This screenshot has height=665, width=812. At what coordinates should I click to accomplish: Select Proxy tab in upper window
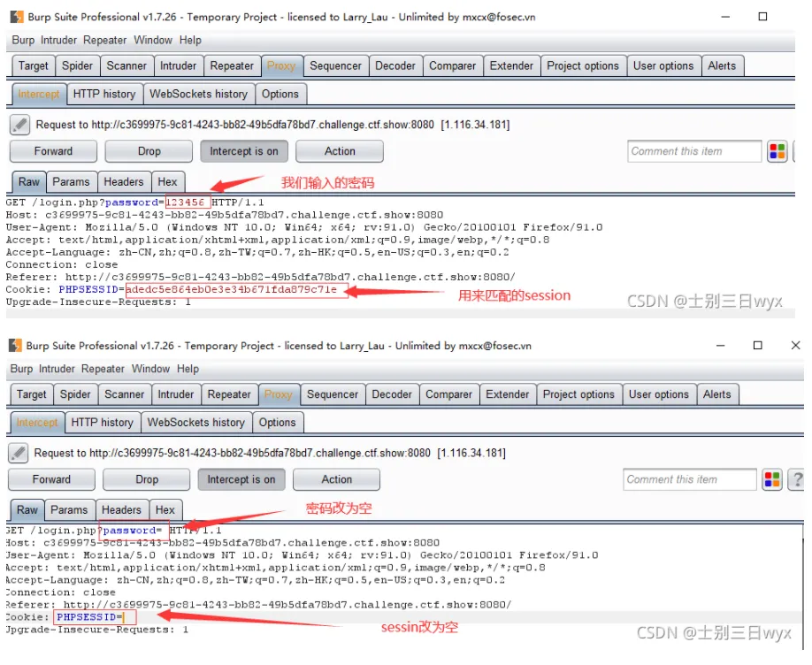(281, 65)
